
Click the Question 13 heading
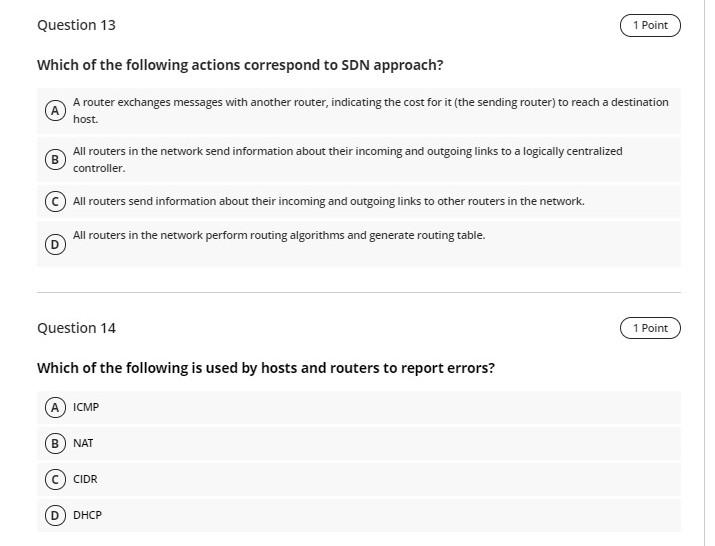point(76,25)
